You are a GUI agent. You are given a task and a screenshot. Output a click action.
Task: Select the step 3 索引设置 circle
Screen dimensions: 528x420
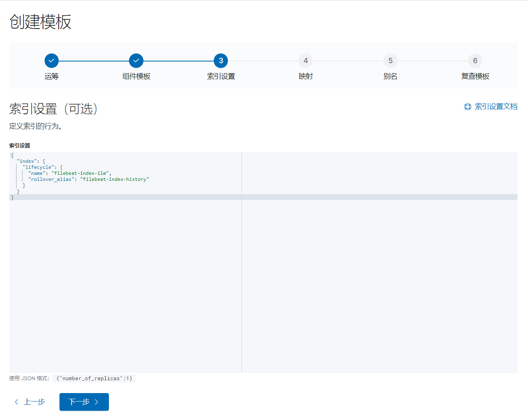[221, 61]
